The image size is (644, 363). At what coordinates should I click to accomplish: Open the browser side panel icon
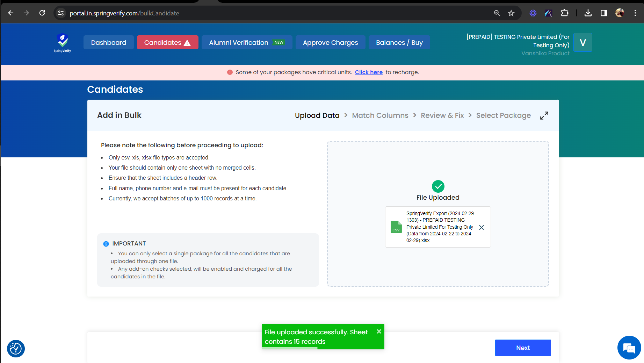[x=603, y=13]
